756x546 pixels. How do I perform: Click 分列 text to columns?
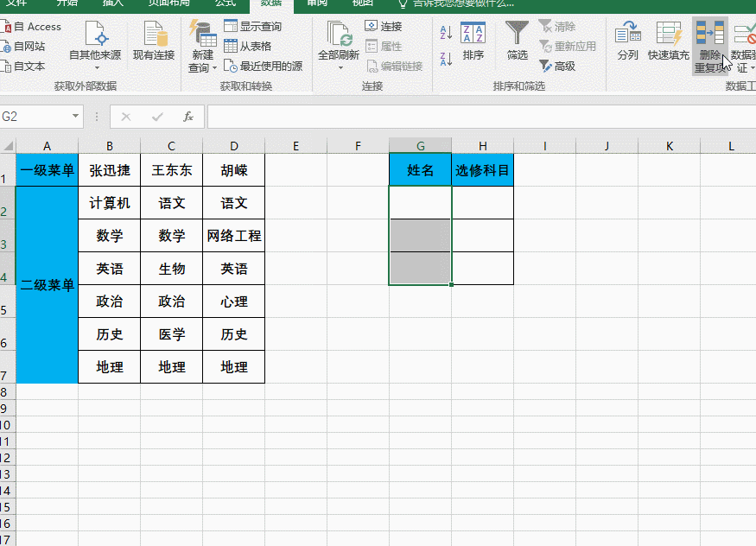point(628,41)
